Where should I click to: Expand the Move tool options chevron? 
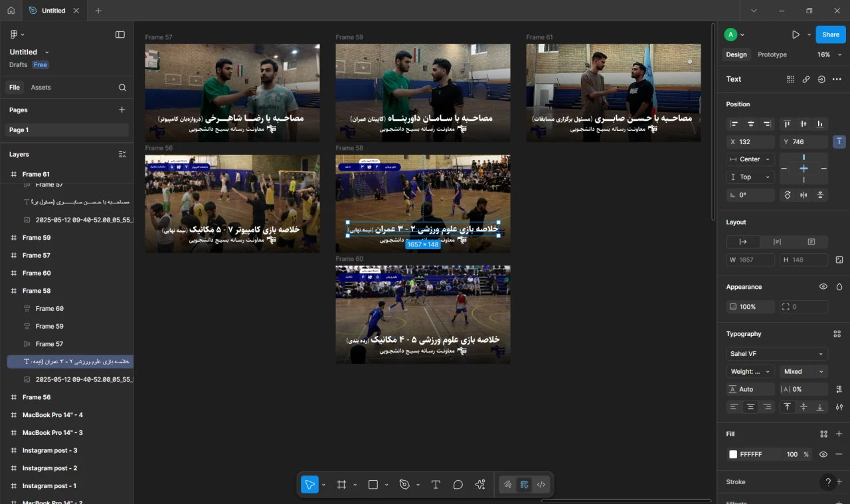[323, 485]
